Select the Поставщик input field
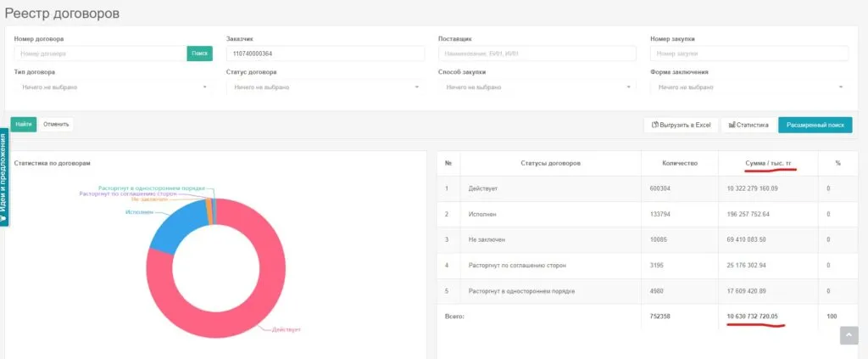The image size is (868, 359). click(537, 53)
